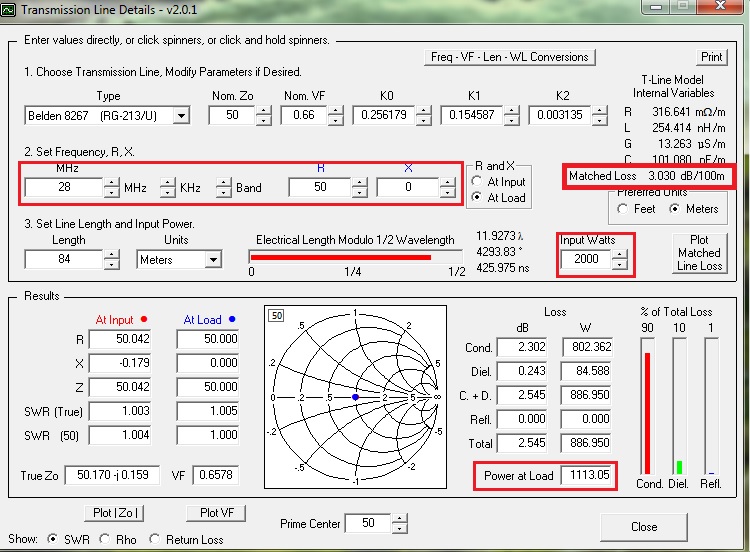Click the Length field showing 84
Screen dimensions: 750x552
tap(64, 259)
